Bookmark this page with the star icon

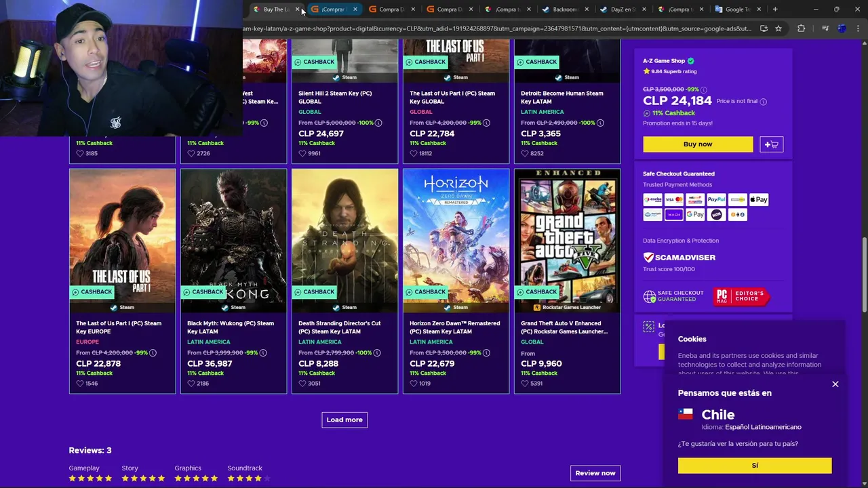[x=778, y=28]
